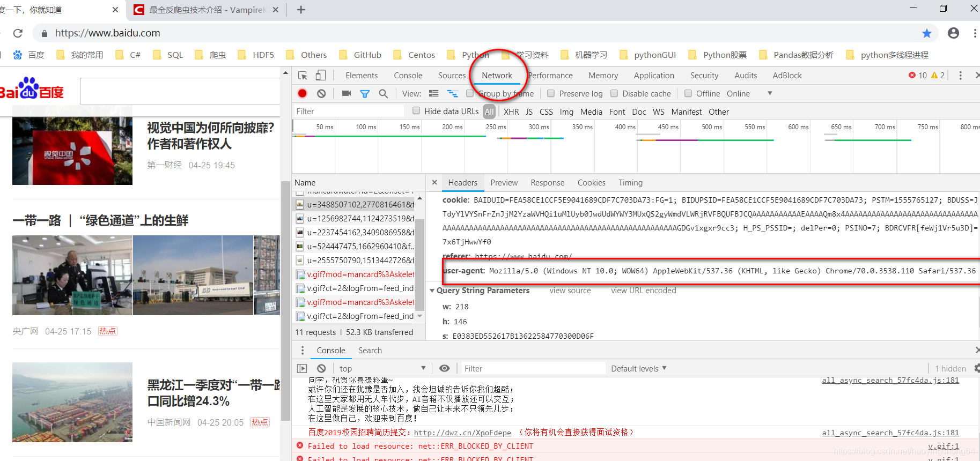Viewport: 980px width, 461px height.
Task: Toggle the Offline checkbox
Action: (688, 93)
